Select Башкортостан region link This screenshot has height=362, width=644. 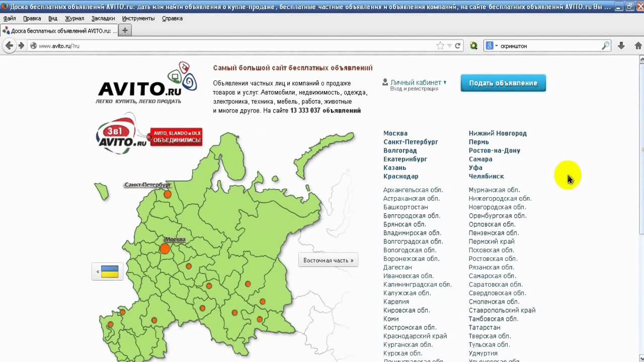[x=406, y=207]
